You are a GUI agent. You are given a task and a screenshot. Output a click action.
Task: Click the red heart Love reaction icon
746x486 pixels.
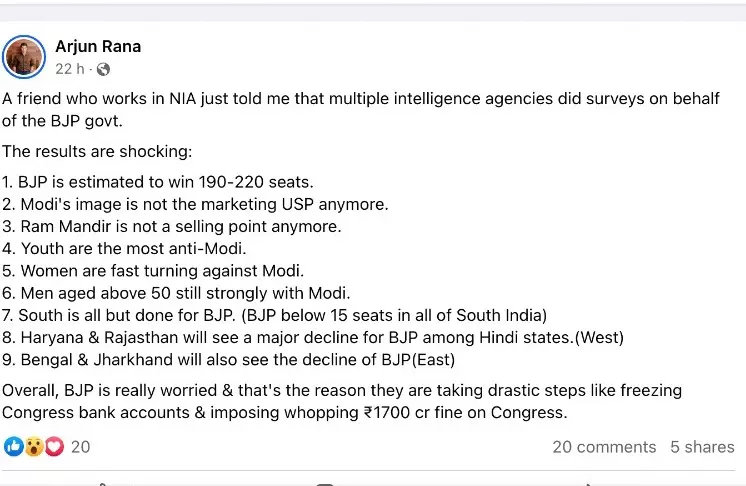(x=54, y=447)
